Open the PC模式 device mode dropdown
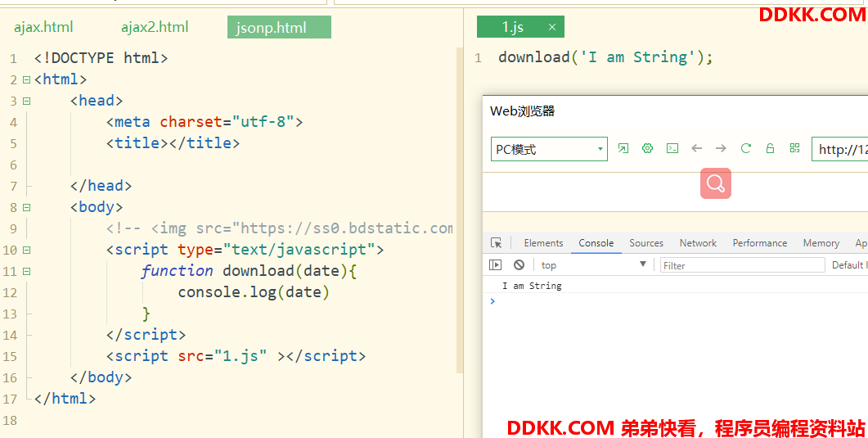The height and width of the screenshot is (438, 868). 549,149
